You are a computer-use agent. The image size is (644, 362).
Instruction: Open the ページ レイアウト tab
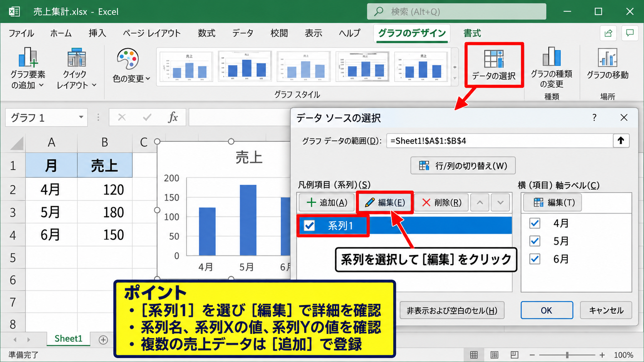[151, 33]
